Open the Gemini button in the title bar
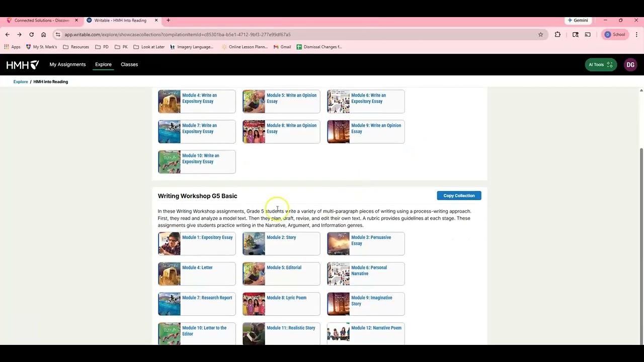The height and width of the screenshot is (362, 644). pyautogui.click(x=578, y=20)
